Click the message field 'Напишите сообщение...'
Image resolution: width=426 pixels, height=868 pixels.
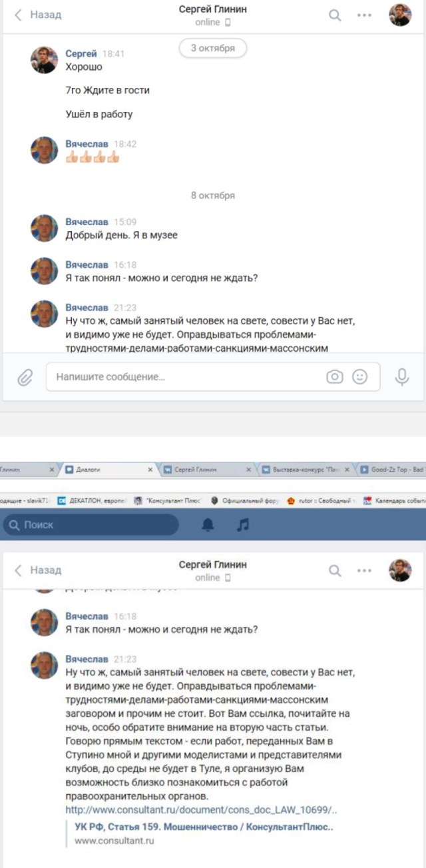213,377
